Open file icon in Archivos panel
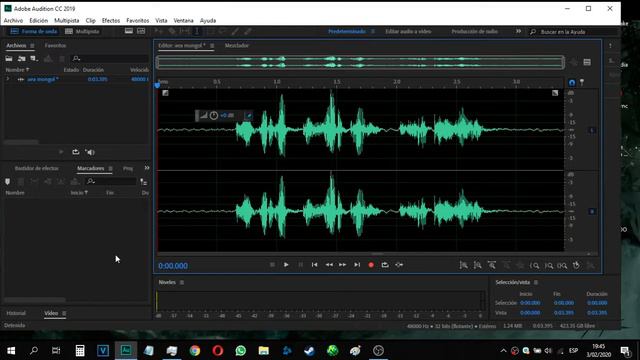Viewport: 640px width, 360px height. click(x=9, y=59)
